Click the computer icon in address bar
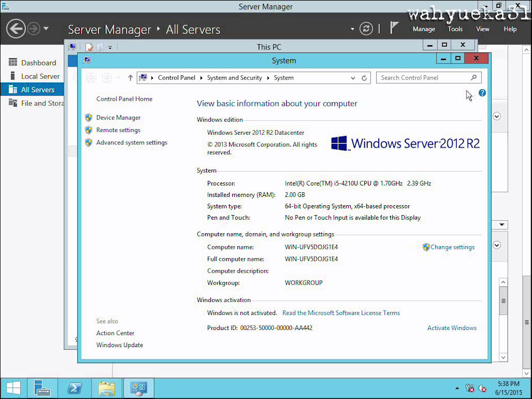The width and height of the screenshot is (532, 399). [x=143, y=78]
